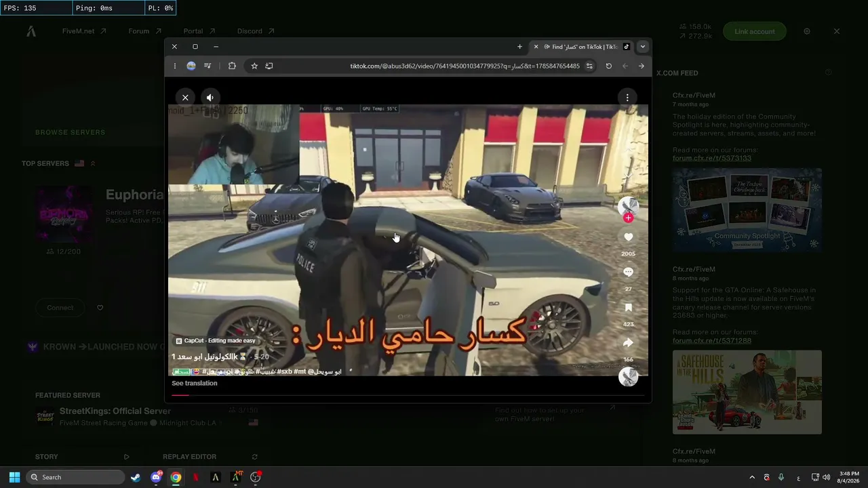Connect to the Euphoria server

click(60, 308)
